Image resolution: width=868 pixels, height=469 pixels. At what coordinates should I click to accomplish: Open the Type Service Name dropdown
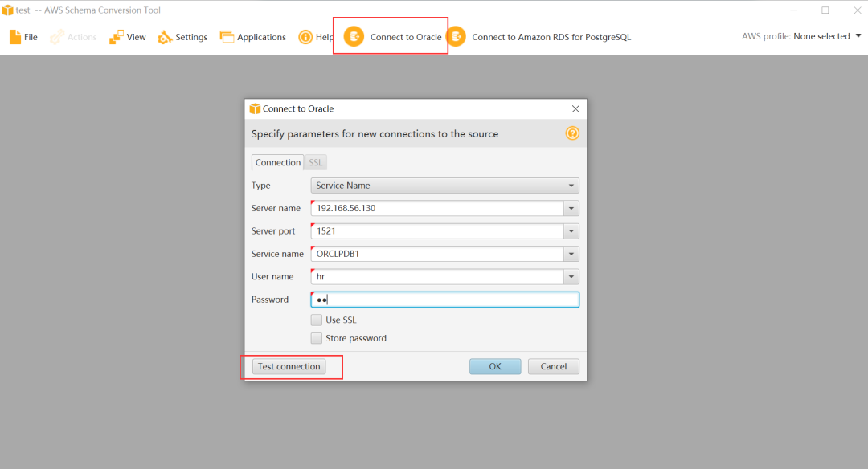pyautogui.click(x=445, y=186)
